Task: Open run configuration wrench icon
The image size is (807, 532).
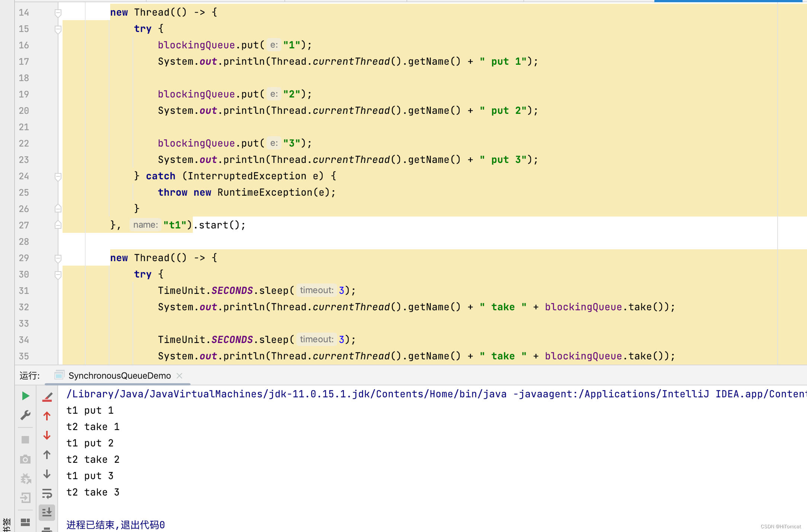Action: 25,415
